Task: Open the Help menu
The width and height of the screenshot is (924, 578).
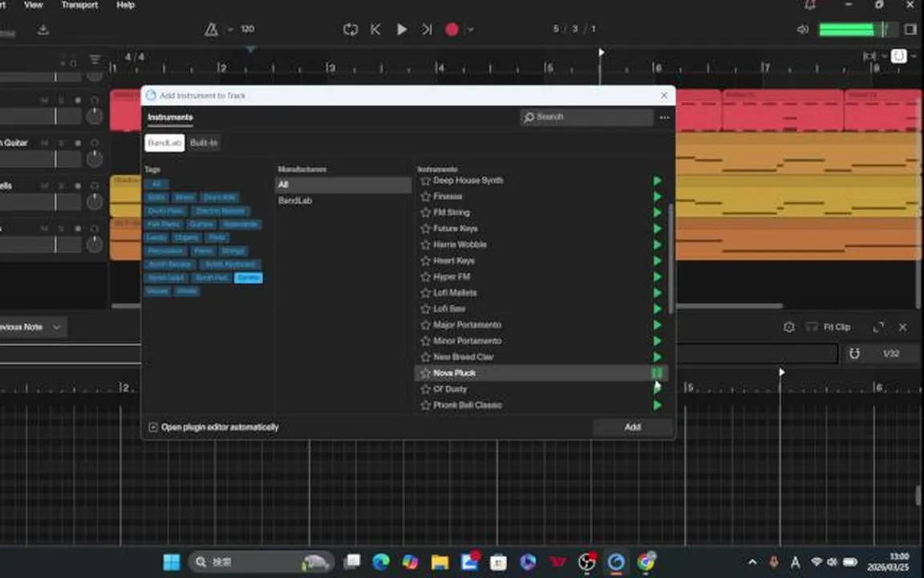Action: coord(125,5)
